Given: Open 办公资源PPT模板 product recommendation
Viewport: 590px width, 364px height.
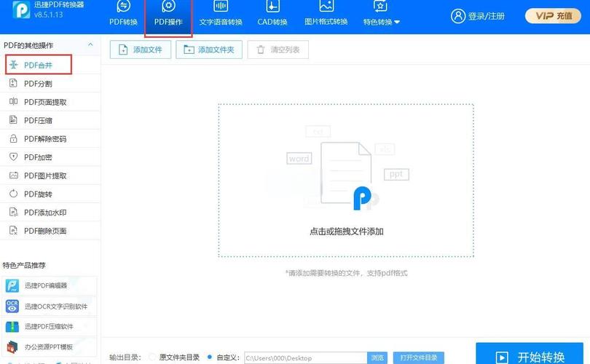Looking at the screenshot, I should pos(49,347).
